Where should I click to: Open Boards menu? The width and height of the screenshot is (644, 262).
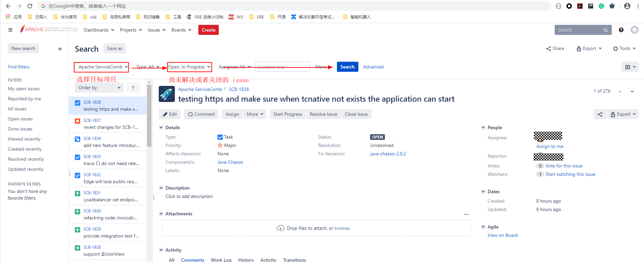click(181, 30)
